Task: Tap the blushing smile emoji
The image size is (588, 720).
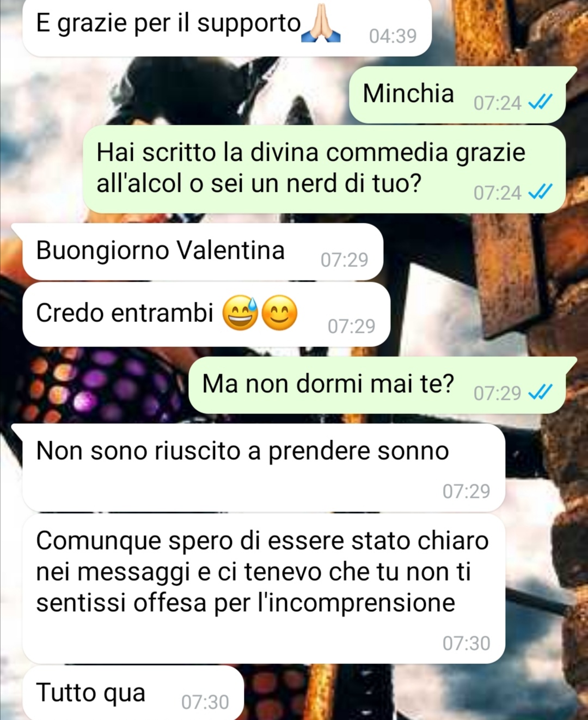Action: (280, 313)
